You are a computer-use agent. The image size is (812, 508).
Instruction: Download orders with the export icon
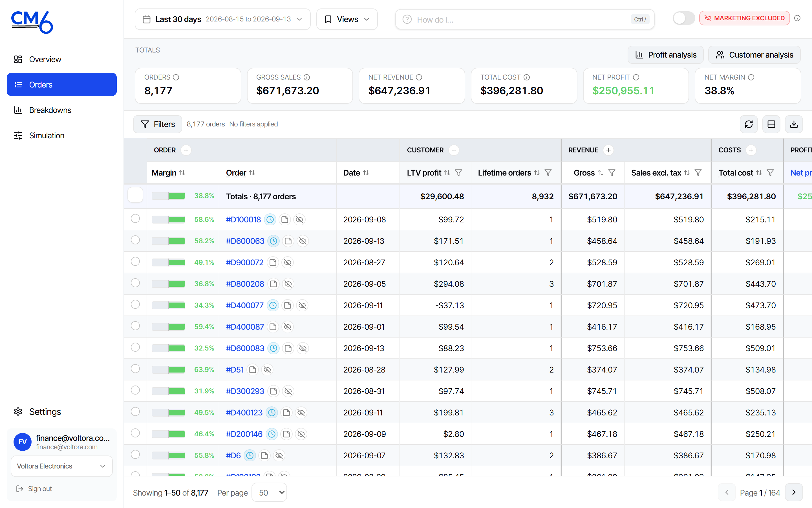(794, 124)
